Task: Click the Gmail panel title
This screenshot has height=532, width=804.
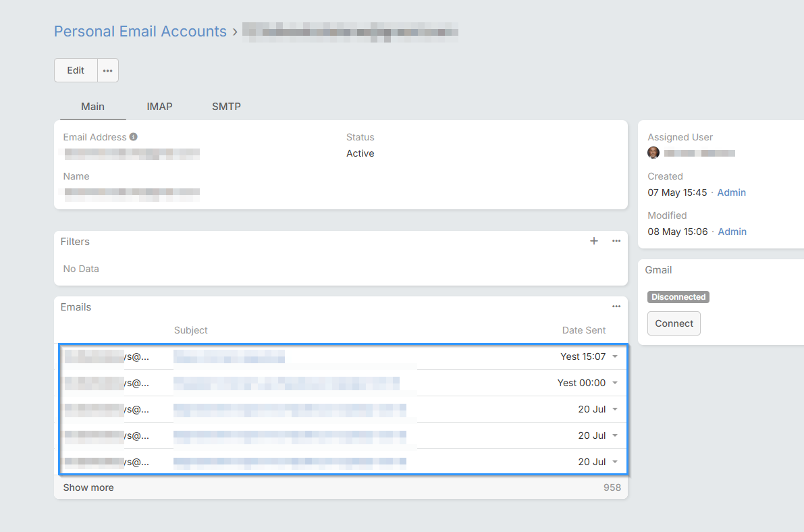Action: 658,270
